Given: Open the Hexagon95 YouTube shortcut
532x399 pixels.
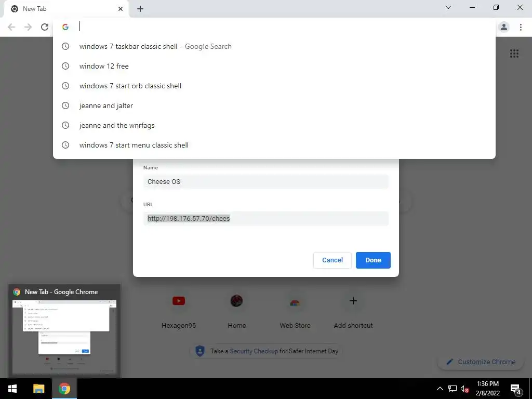Looking at the screenshot, I should coord(179,310).
